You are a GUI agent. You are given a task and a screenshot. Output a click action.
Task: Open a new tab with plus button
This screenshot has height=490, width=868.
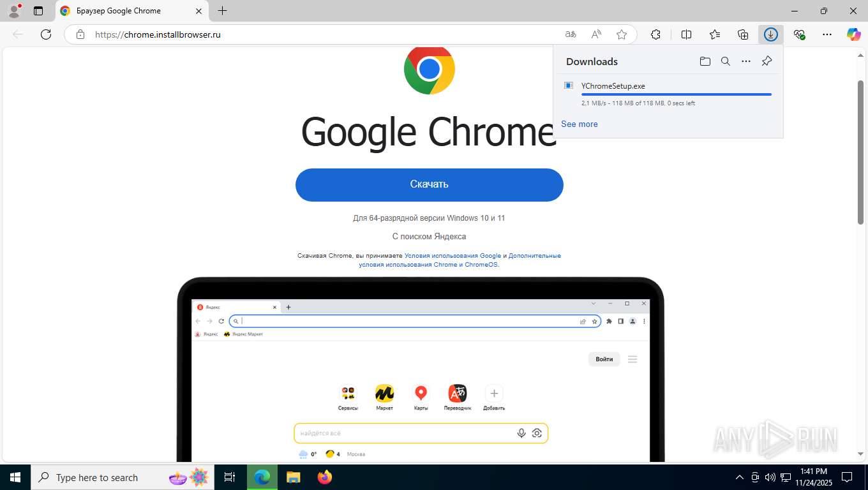click(x=222, y=11)
